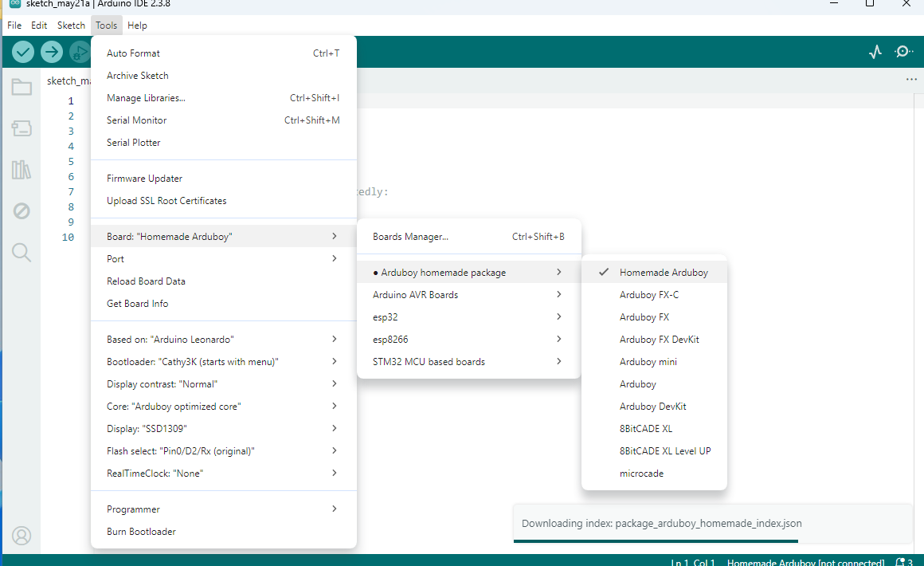Click the Start Debugging toolbar button

(80, 52)
